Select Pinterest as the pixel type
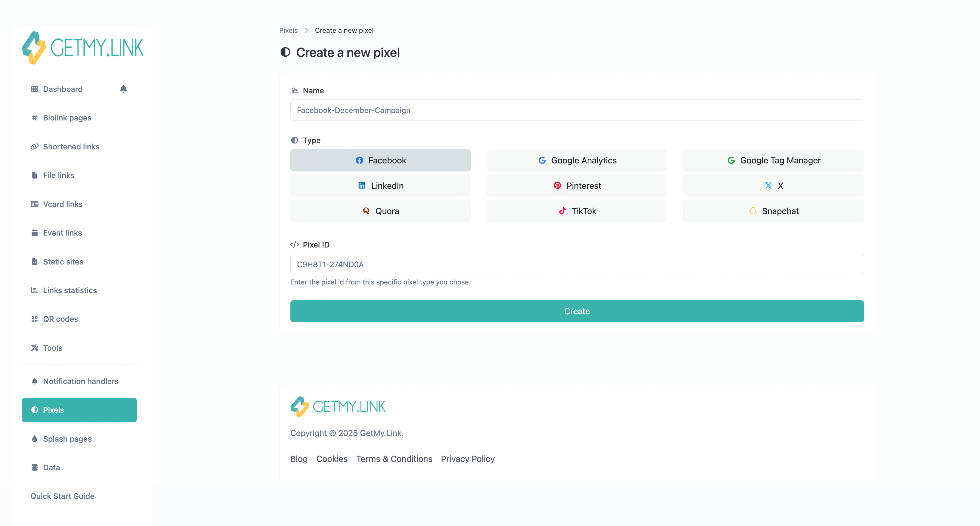 tap(577, 185)
